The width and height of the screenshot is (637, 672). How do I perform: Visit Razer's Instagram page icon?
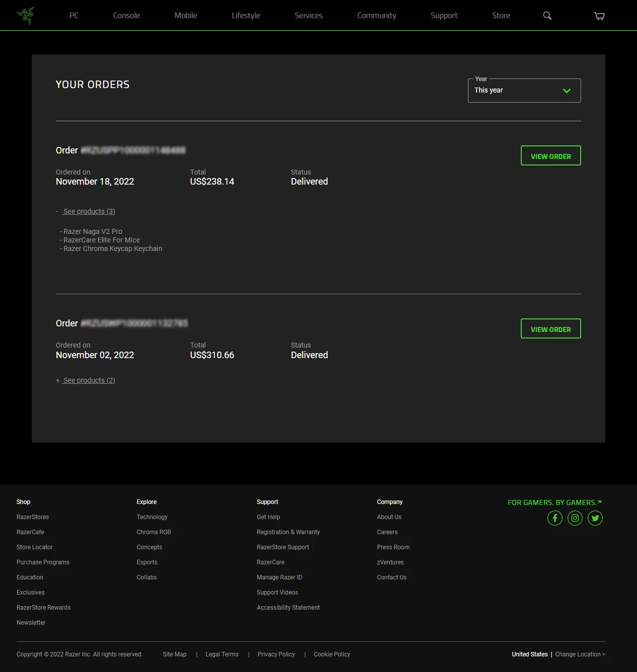pos(575,518)
